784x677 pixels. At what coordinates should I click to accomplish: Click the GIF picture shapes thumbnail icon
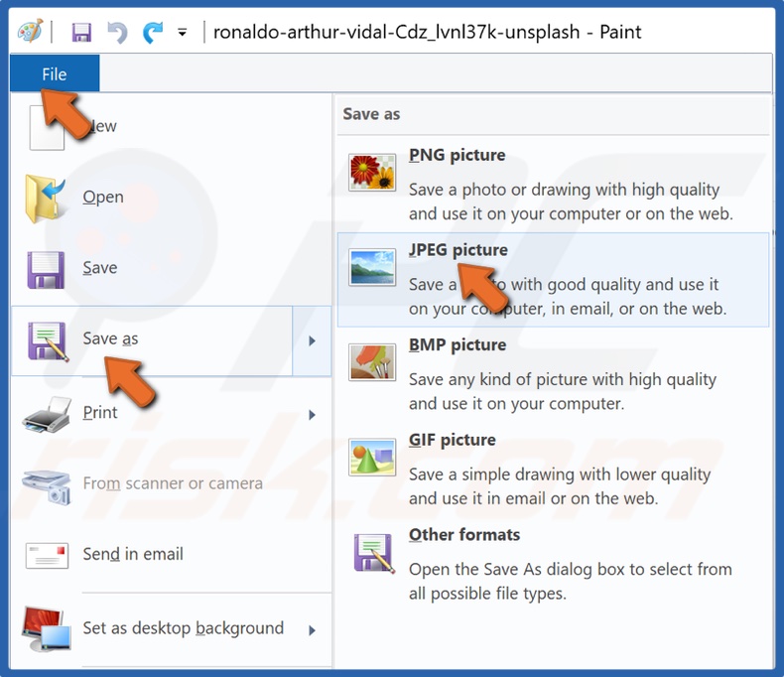372,458
